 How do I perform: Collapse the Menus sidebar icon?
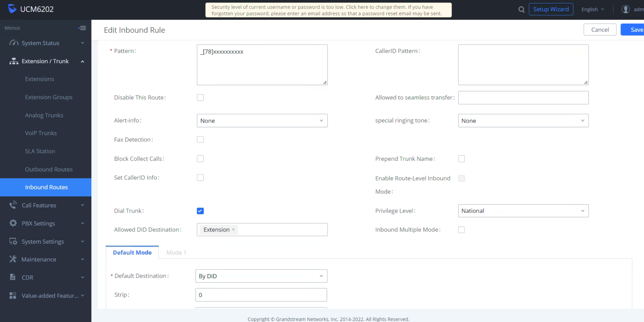pyautogui.click(x=82, y=28)
